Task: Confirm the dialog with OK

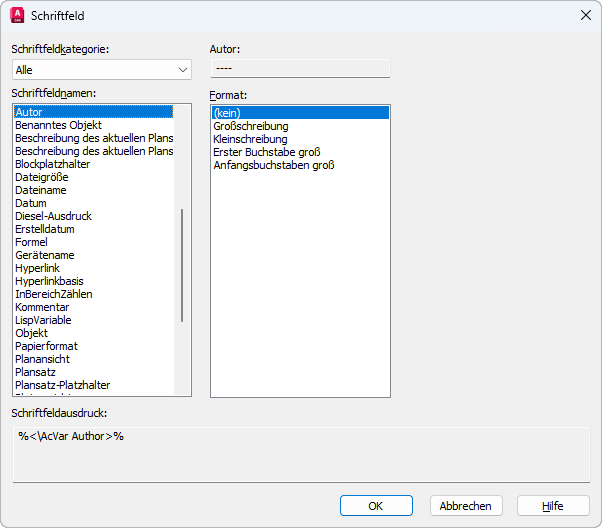Action: click(x=376, y=506)
